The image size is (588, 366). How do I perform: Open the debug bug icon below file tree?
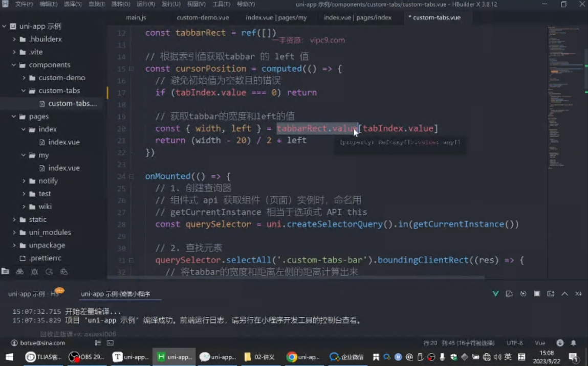tap(34, 271)
